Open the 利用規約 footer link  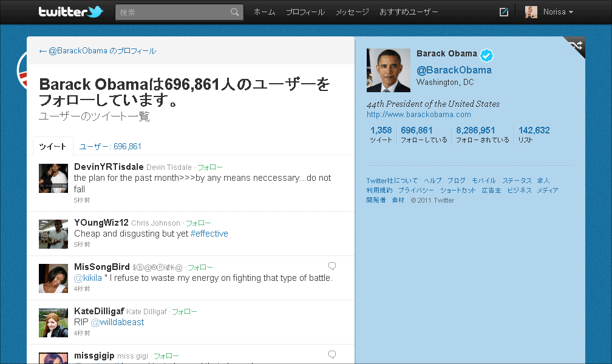click(x=379, y=190)
